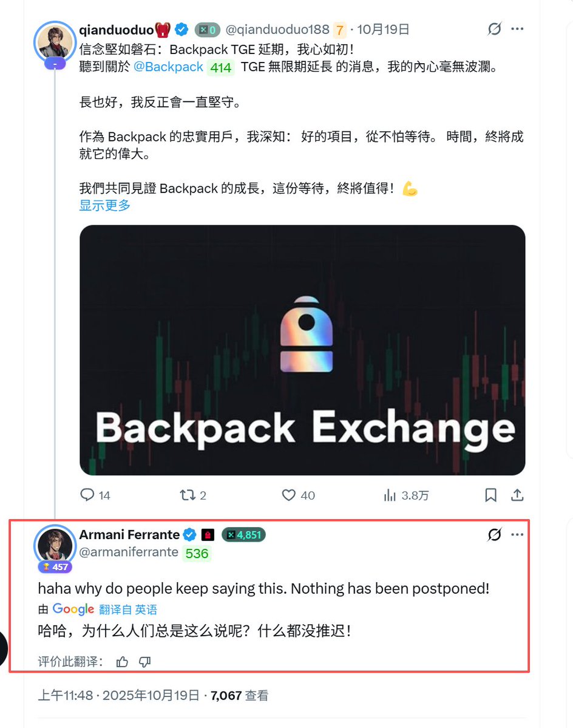
Task: Open the Backpack Exchange image
Action: pyautogui.click(x=302, y=350)
